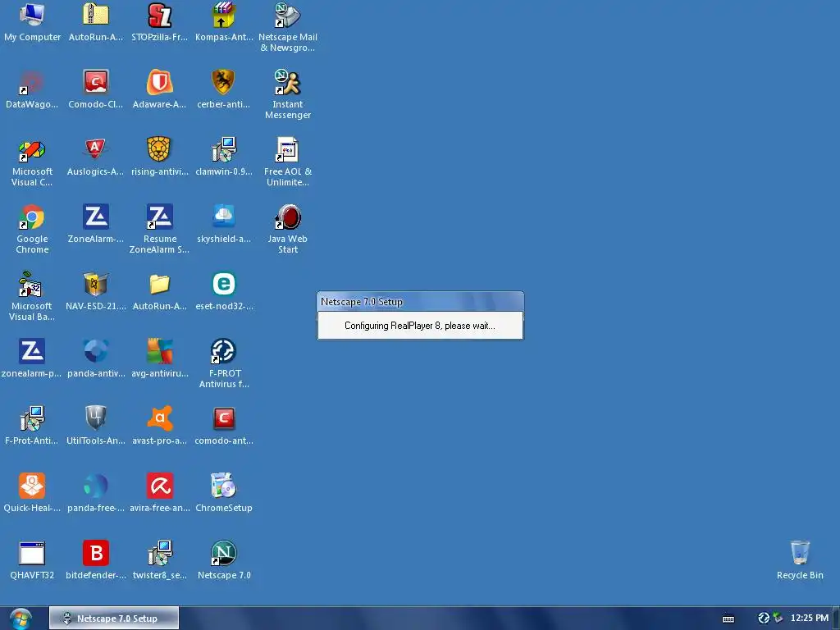The image size is (840, 630).
Task: Click the zonealarm-p... icon
Action: 32,351
